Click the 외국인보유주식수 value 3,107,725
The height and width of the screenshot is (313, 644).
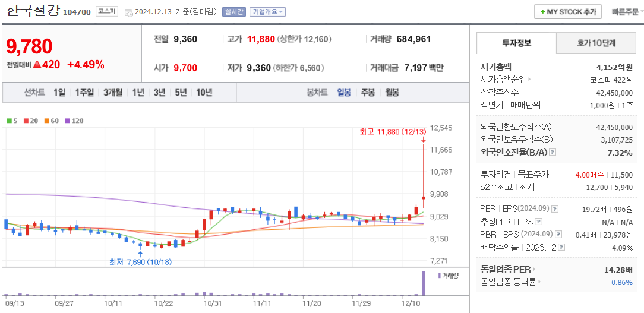(617, 140)
